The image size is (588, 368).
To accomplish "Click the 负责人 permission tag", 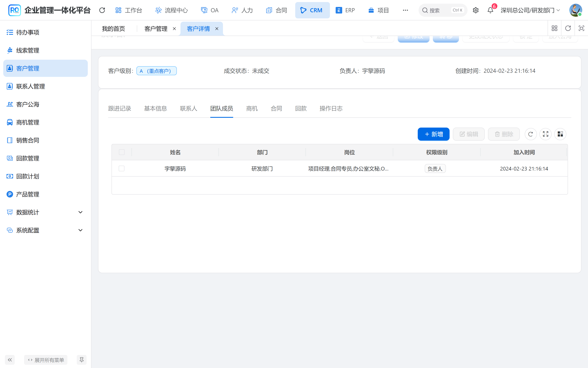I will point(435,168).
